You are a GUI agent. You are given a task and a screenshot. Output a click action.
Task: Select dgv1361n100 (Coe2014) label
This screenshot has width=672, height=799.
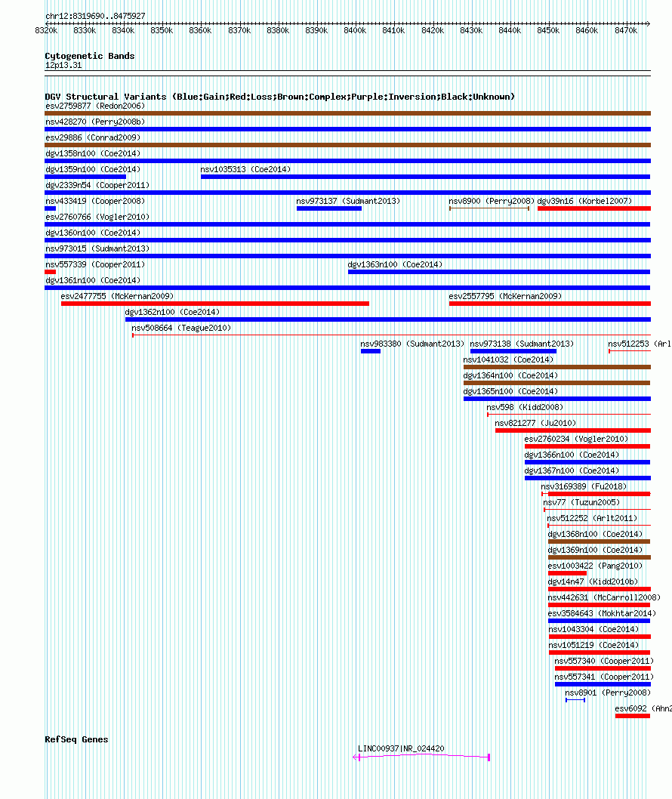click(x=93, y=280)
